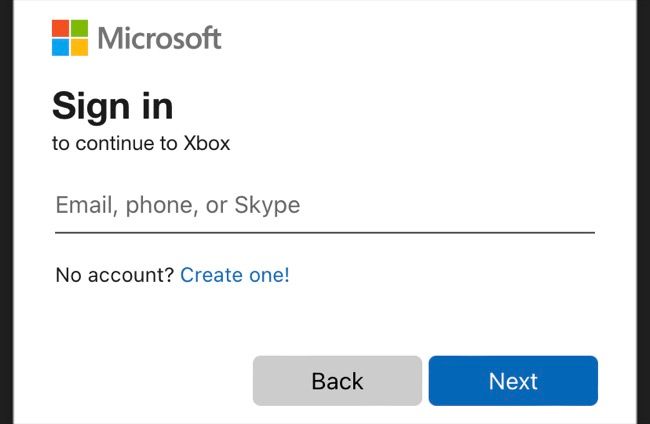
Task: Click the word "Skype" in the placeholder
Action: [x=267, y=207]
